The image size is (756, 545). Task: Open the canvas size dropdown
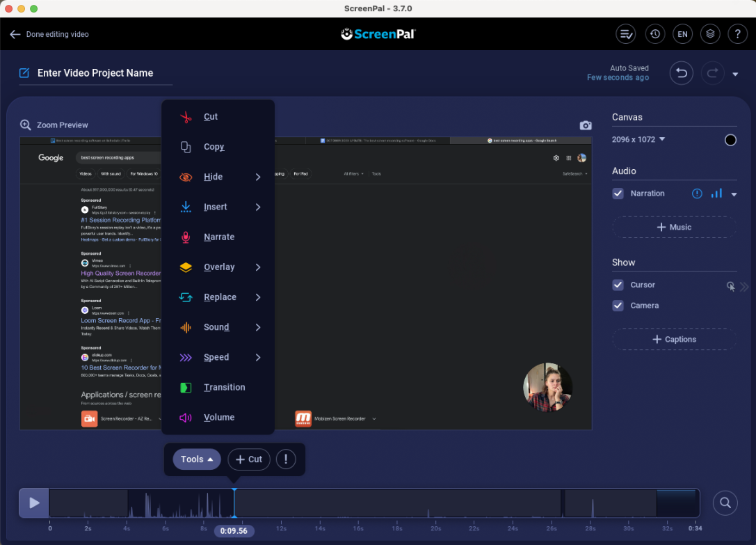coord(638,139)
